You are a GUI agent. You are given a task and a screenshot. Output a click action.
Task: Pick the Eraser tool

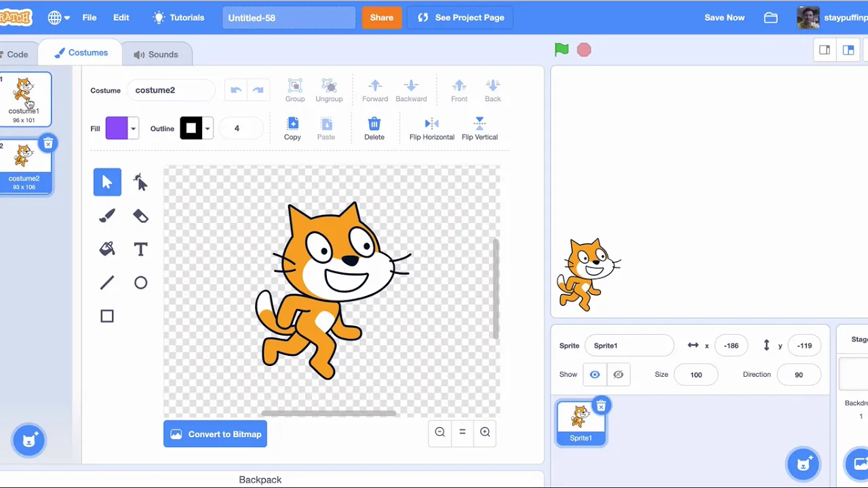140,216
